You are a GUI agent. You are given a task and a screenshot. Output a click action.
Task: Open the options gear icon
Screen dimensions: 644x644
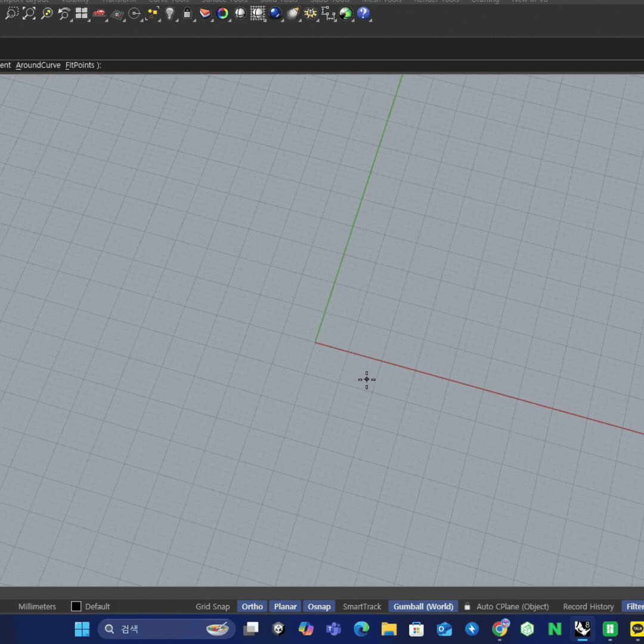310,14
